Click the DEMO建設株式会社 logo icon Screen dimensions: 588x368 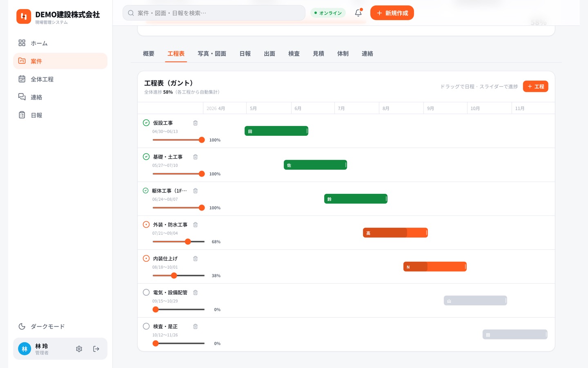(24, 16)
